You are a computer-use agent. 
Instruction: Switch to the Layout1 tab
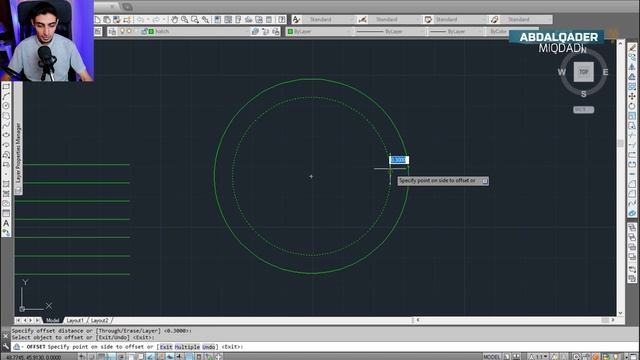(75, 320)
